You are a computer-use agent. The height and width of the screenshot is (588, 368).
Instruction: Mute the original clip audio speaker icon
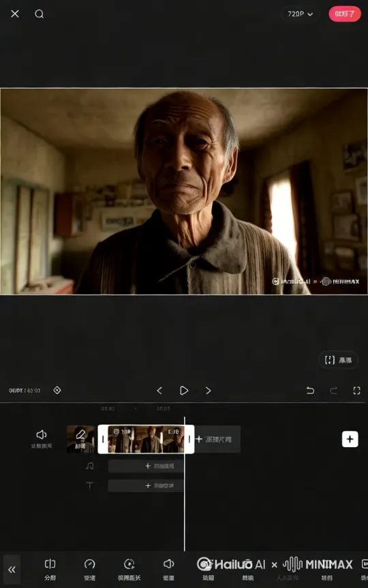(x=42, y=438)
